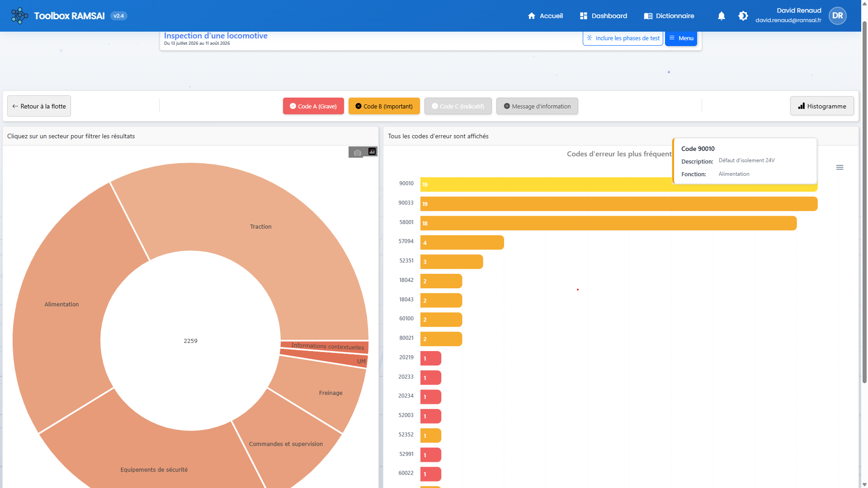
Task: Click the red bar for code 20233
Action: click(431, 378)
